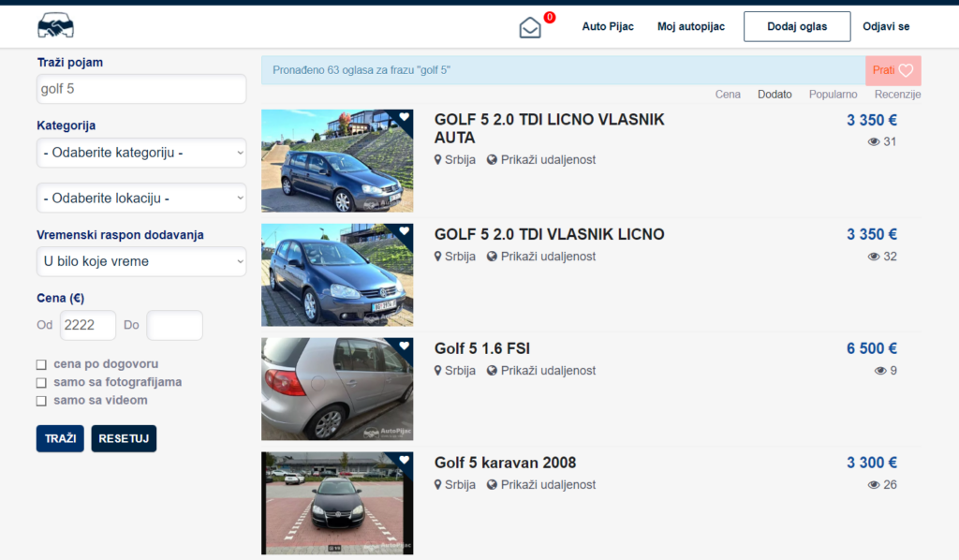Viewport: 959px width, 560px height.
Task: Click Odjavi se to log out
Action: pyautogui.click(x=886, y=26)
